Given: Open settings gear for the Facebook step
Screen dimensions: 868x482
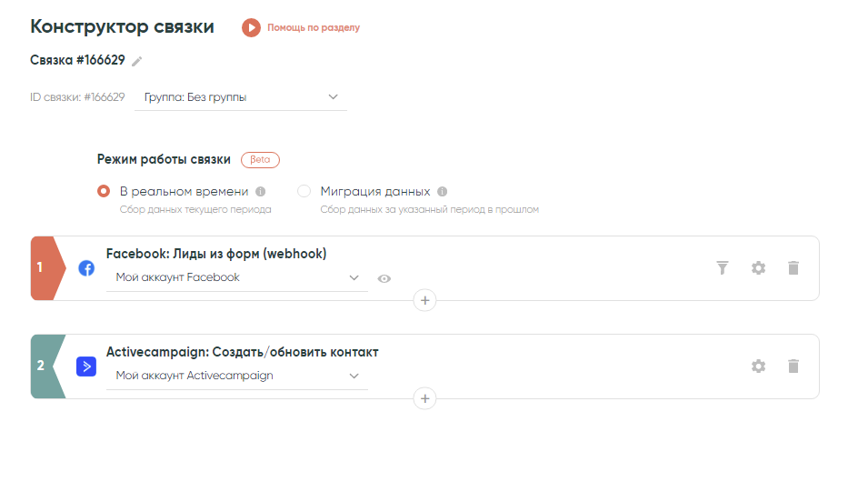Looking at the screenshot, I should tap(758, 267).
